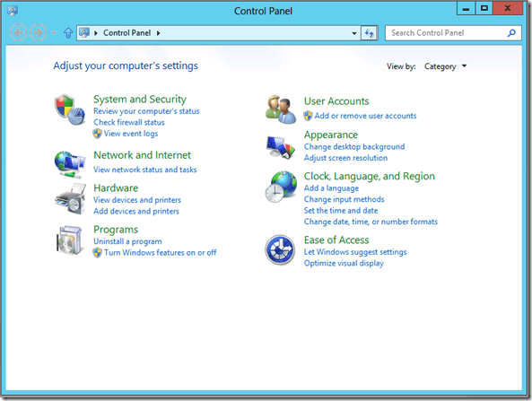Focus the Search Control Panel field
The width and height of the screenshot is (532, 401).
[453, 33]
